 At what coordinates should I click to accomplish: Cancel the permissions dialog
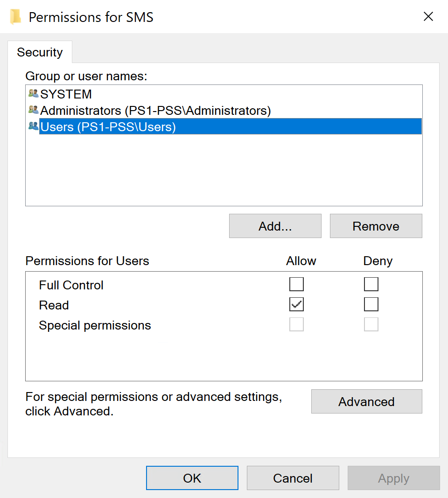click(293, 477)
